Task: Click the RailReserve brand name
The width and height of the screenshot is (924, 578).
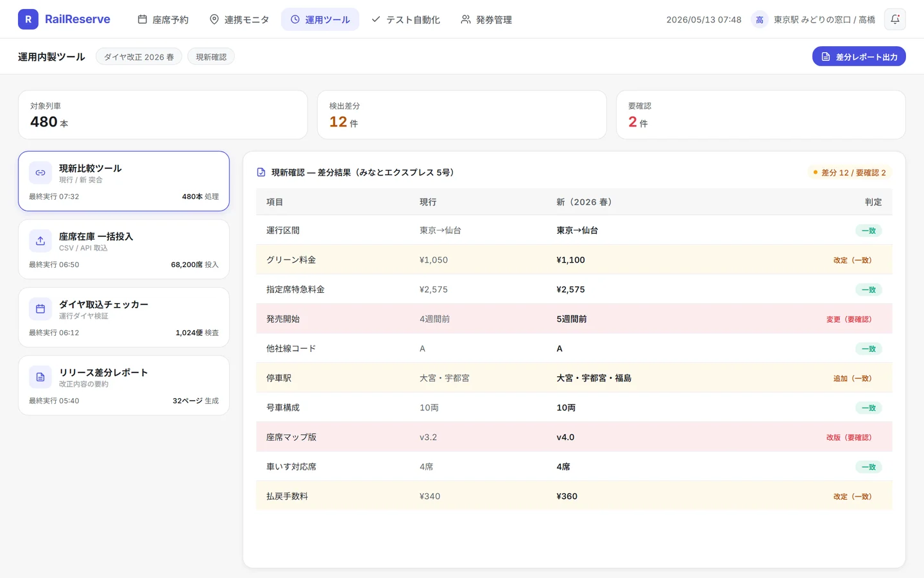Action: (x=78, y=19)
